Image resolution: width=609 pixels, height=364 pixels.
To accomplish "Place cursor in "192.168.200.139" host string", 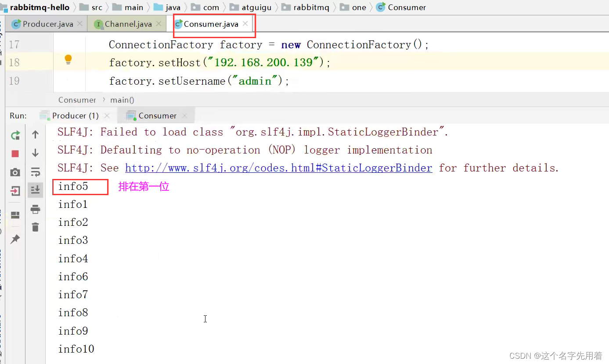I will pyautogui.click(x=263, y=63).
